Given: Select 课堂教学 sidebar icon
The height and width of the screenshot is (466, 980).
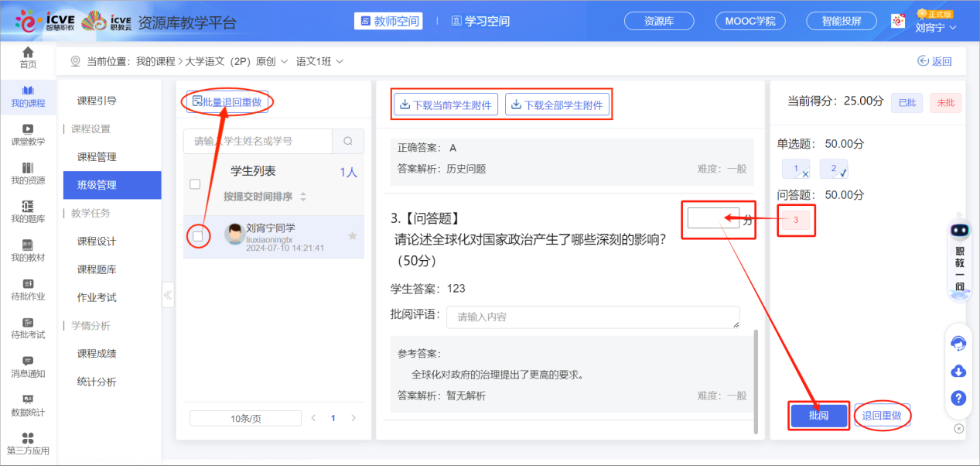Looking at the screenshot, I should click(x=28, y=135).
